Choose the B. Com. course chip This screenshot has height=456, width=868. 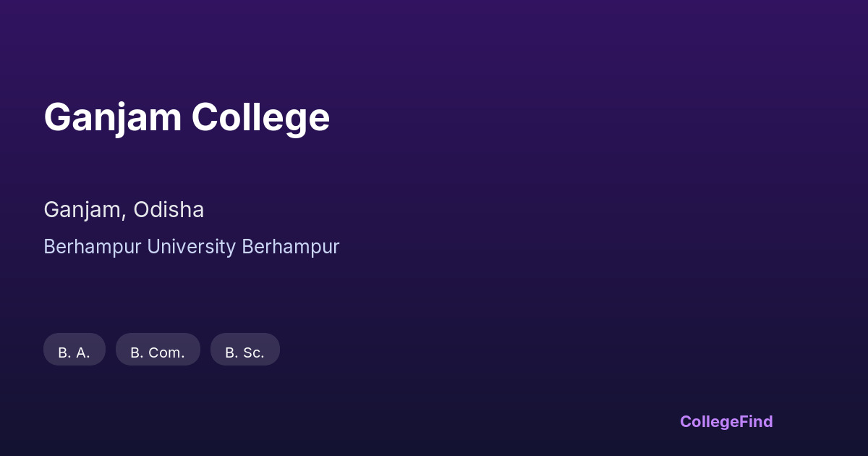click(158, 350)
